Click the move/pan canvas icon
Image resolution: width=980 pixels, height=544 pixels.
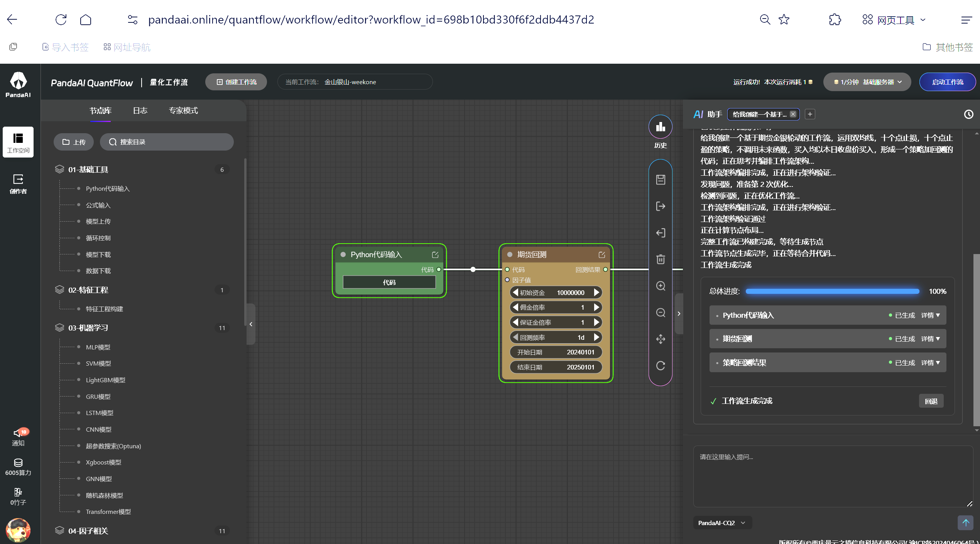click(661, 339)
